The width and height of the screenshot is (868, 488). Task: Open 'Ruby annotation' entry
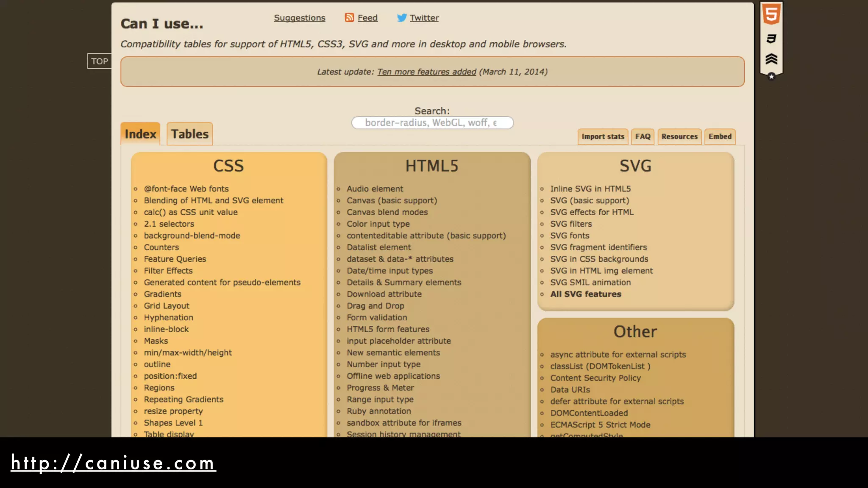tap(379, 411)
